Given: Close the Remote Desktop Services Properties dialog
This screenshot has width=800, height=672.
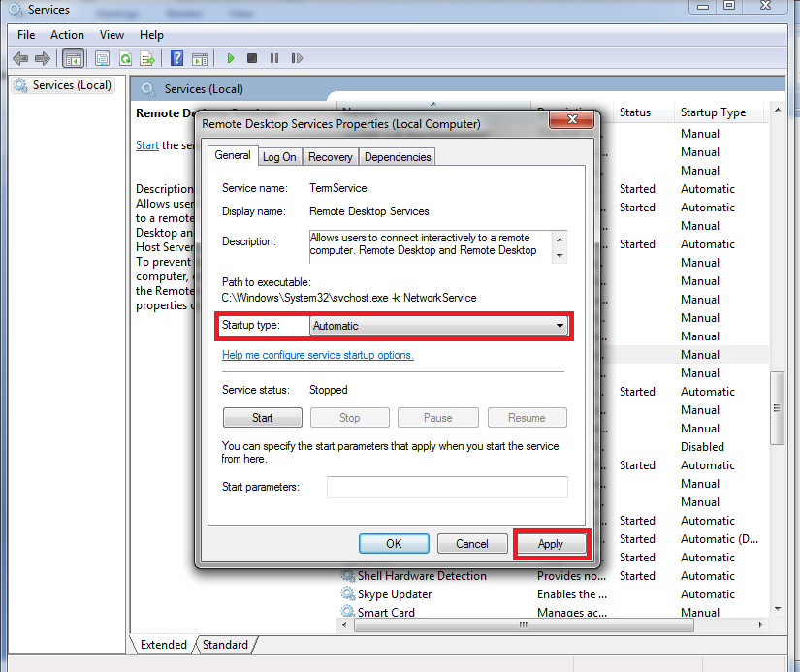Looking at the screenshot, I should tap(572, 119).
